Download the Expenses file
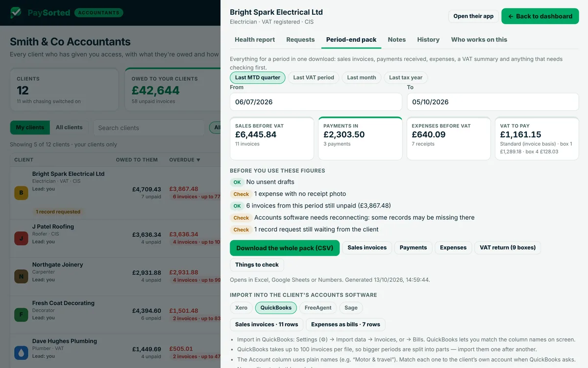This screenshot has width=588, height=368. click(453, 248)
